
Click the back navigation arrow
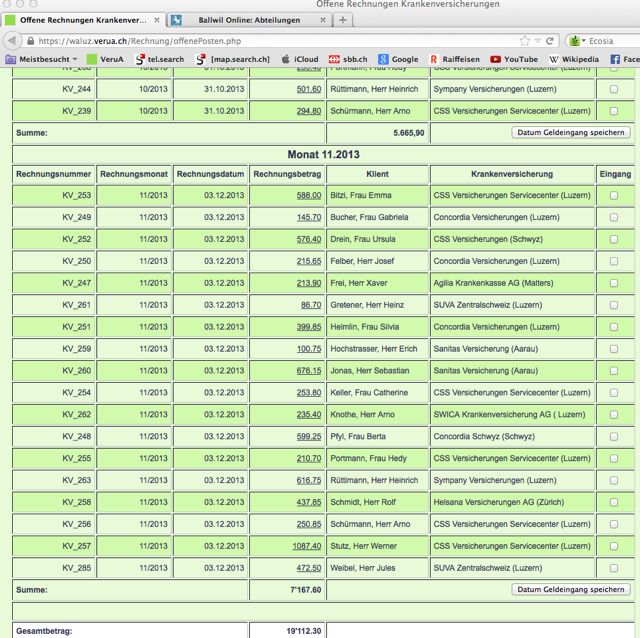pos(11,41)
